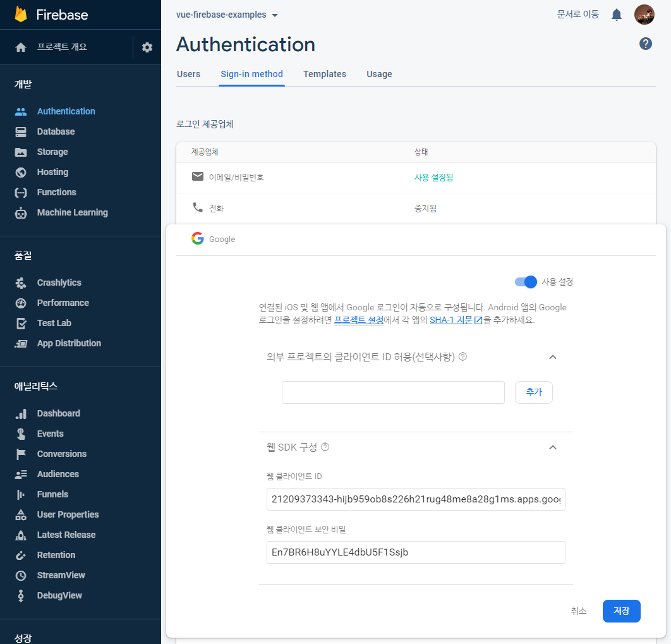Click the 추가 button

pyautogui.click(x=534, y=392)
